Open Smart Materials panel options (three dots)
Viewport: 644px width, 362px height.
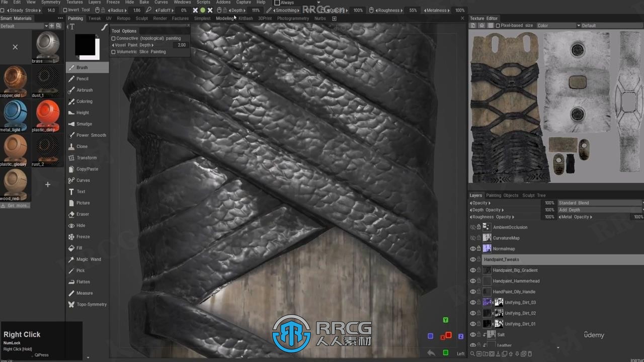[60, 19]
